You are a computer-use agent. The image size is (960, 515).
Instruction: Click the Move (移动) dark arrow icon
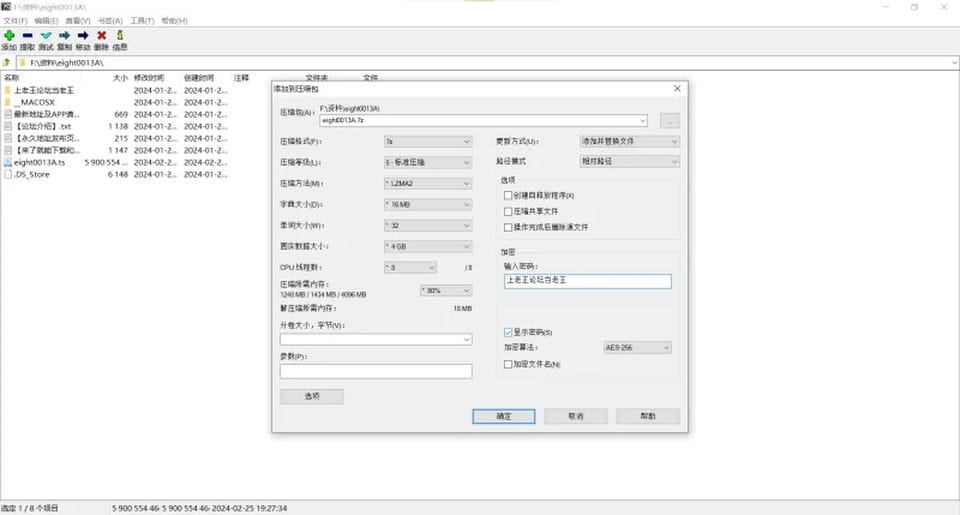coord(83,36)
